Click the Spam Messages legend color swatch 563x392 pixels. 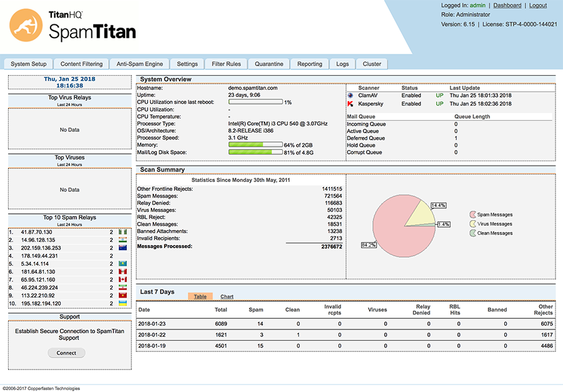coord(472,214)
